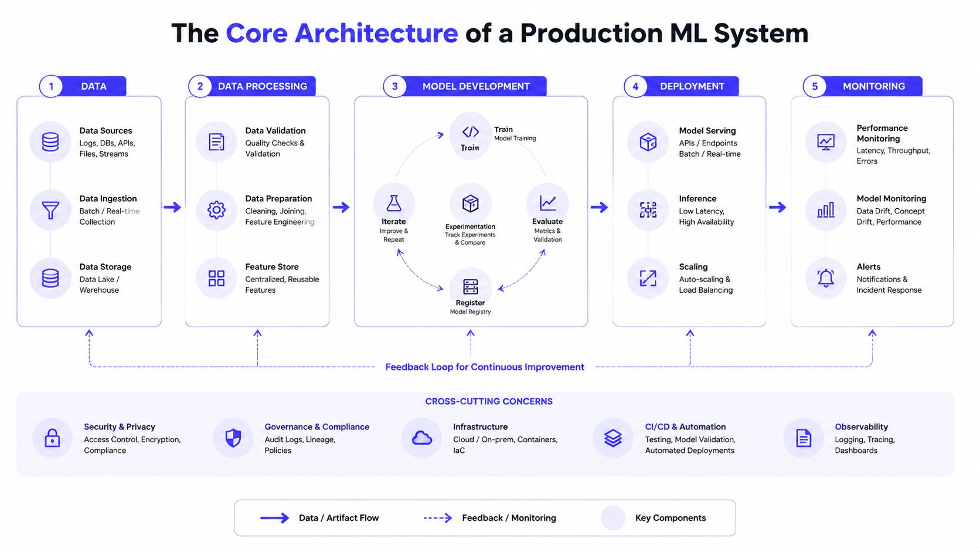Click the Model Monitoring bar chart icon
Image resolution: width=980 pixels, height=552 pixels.
pos(826,210)
